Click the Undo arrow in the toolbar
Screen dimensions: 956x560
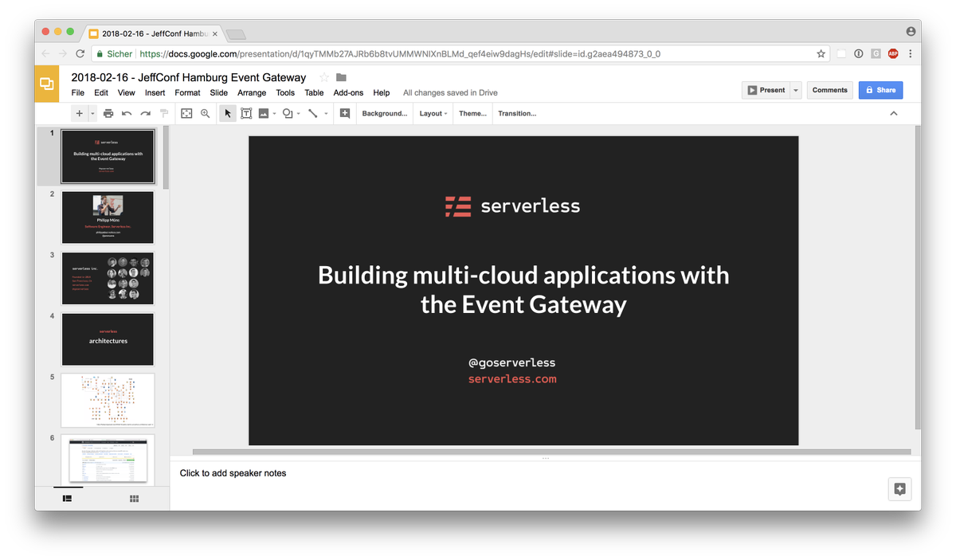pyautogui.click(x=127, y=114)
